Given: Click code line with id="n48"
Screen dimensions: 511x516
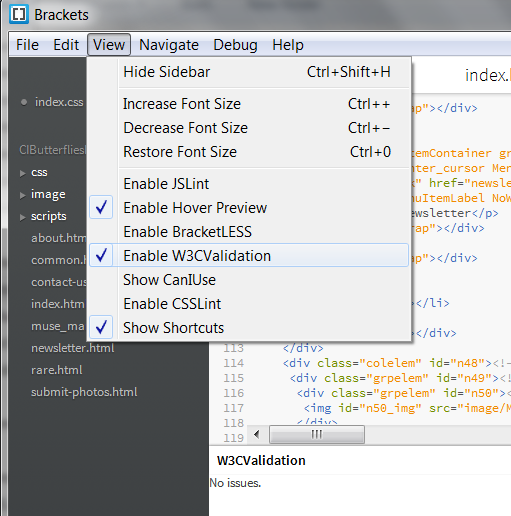Looking at the screenshot, I should point(397,363).
